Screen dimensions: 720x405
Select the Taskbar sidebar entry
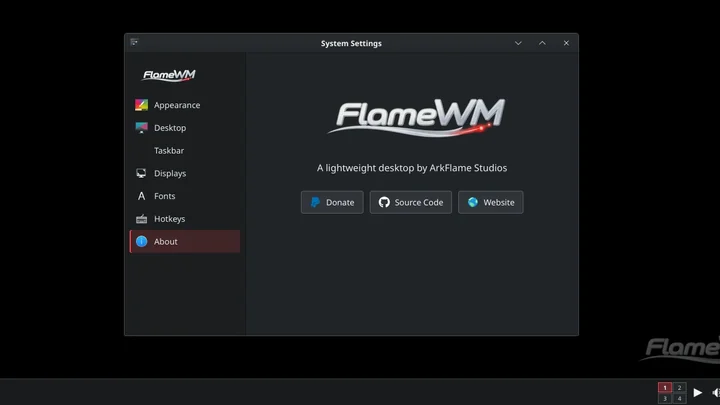tap(185, 151)
